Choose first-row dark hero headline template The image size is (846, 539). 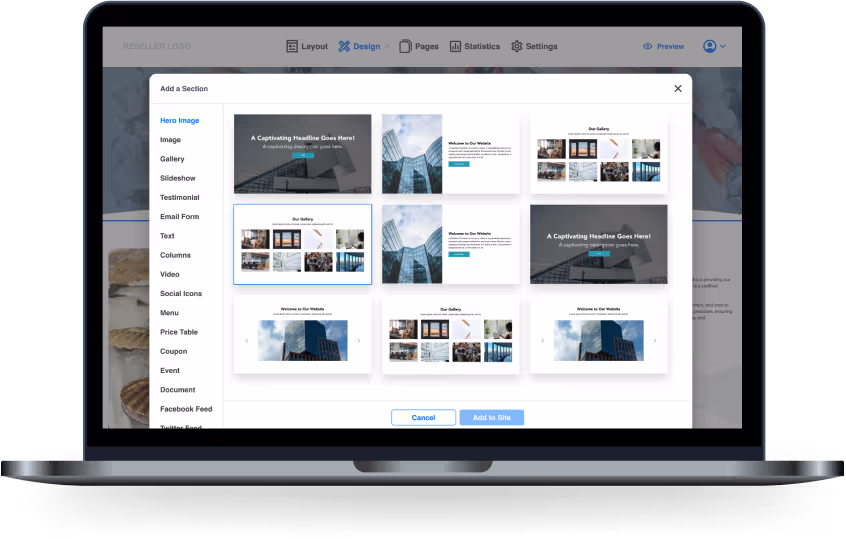(x=303, y=154)
